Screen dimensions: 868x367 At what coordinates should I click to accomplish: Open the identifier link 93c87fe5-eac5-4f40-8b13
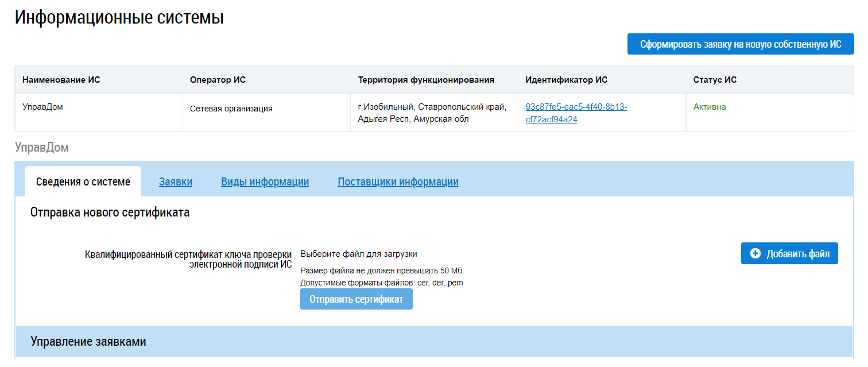576,107
